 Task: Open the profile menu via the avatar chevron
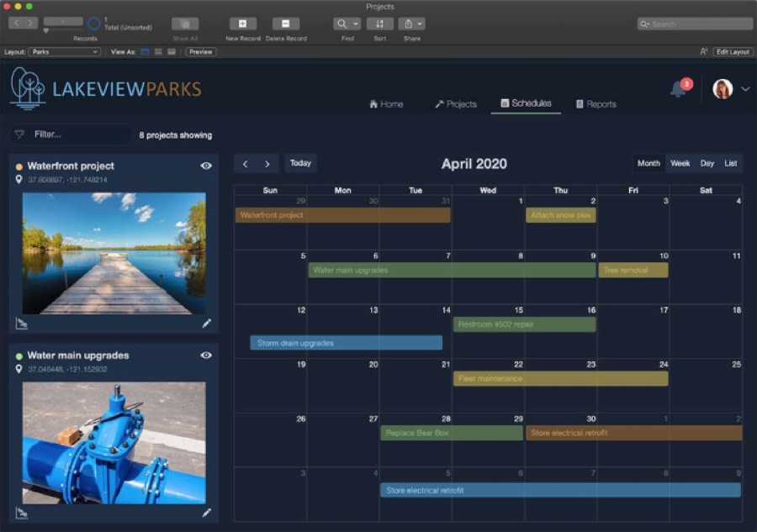click(x=747, y=88)
